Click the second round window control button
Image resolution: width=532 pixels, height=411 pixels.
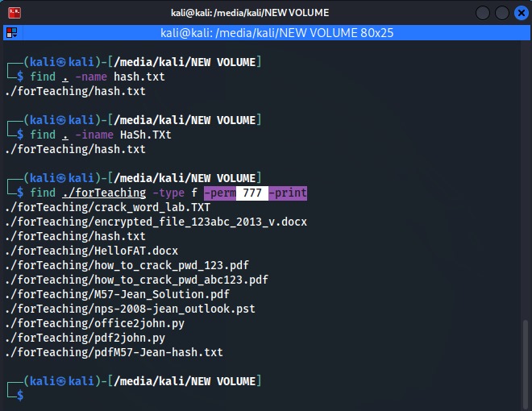502,13
